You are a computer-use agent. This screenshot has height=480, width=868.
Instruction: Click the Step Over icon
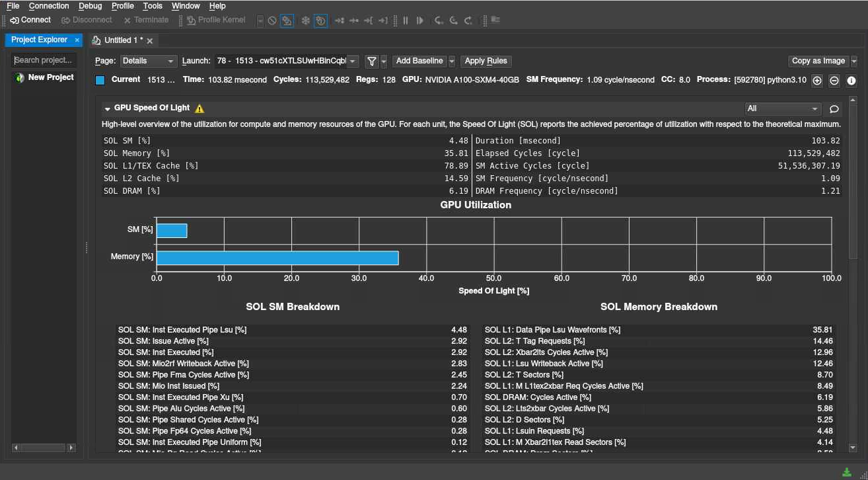[453, 20]
